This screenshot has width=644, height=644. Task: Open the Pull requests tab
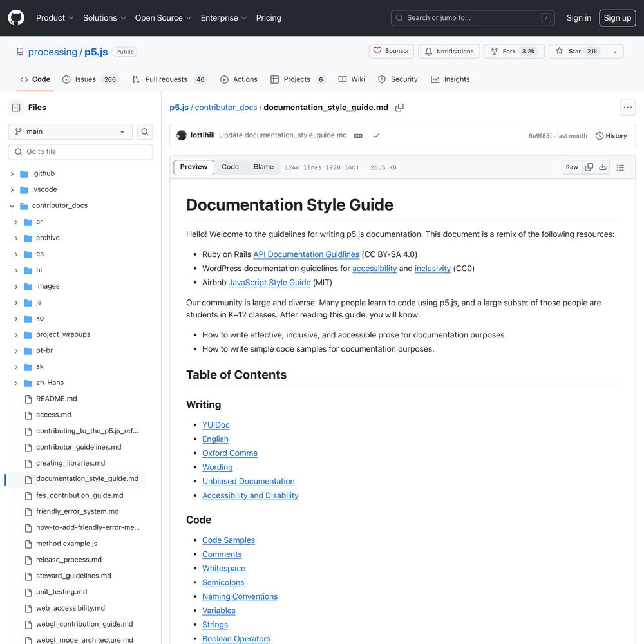click(x=169, y=79)
